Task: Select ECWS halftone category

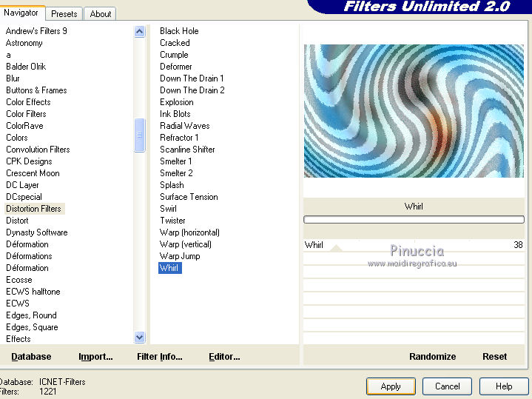Action: point(33,292)
